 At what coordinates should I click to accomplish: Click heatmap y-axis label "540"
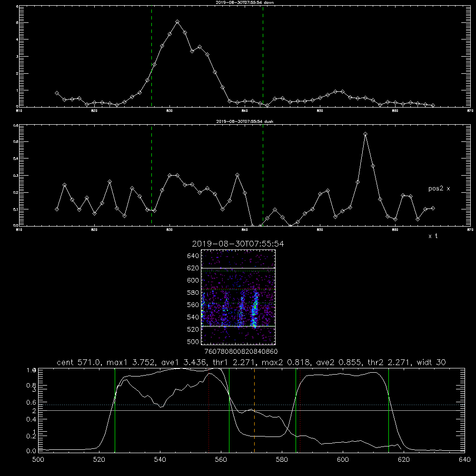pyautogui.click(x=193, y=317)
